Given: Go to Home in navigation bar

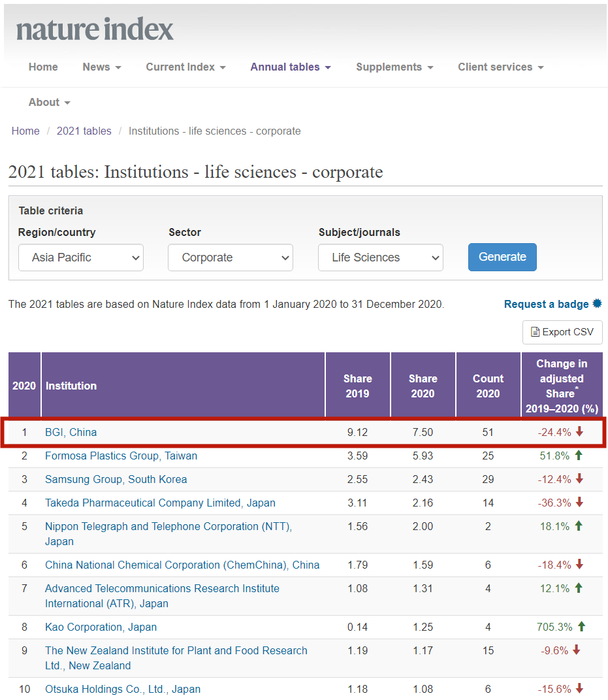Looking at the screenshot, I should point(43,67).
